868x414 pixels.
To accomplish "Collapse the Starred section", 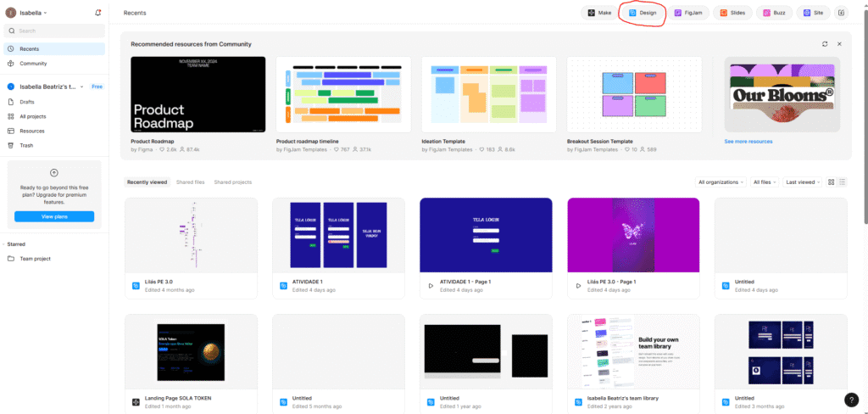I will pos(7,244).
